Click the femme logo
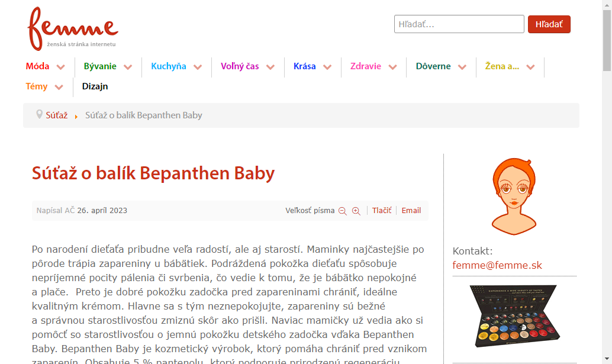The width and height of the screenshot is (612, 364). pos(73,28)
